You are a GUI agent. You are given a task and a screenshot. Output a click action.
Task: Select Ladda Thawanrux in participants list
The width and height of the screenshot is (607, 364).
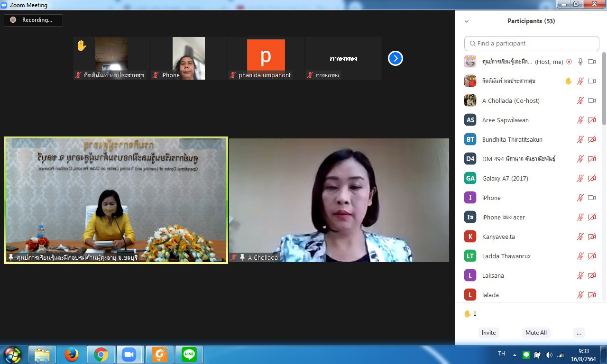[506, 256]
